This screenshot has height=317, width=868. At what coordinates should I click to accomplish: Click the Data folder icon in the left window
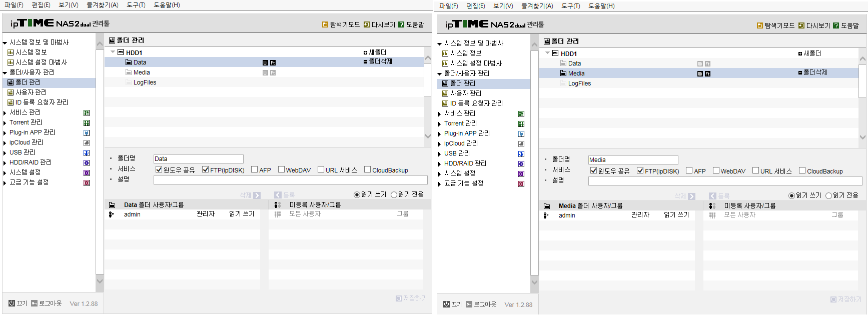pos(129,62)
